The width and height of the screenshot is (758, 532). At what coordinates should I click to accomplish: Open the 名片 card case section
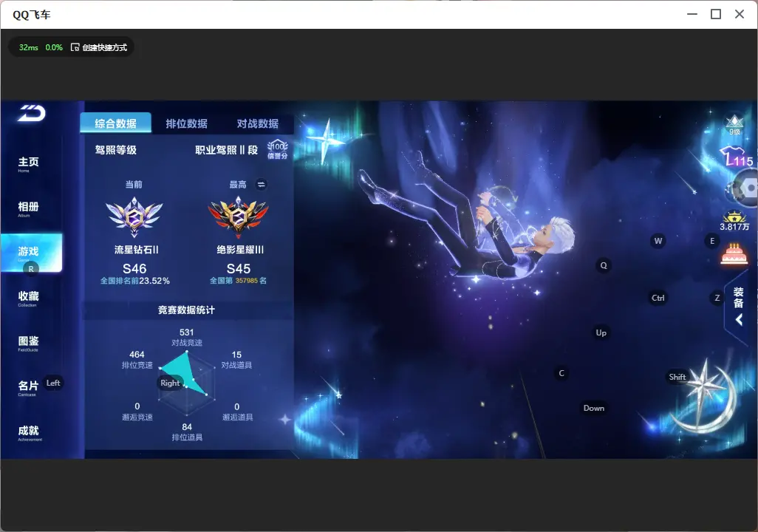[28, 388]
